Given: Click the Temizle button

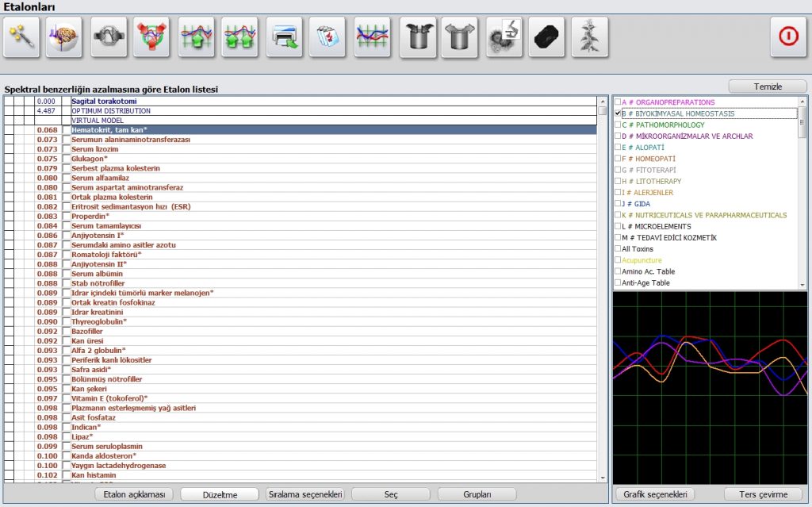Looking at the screenshot, I should [767, 86].
